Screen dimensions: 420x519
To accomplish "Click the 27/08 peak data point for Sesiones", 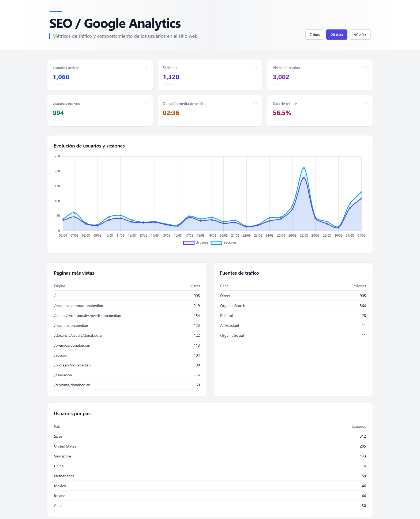I will pos(304,168).
